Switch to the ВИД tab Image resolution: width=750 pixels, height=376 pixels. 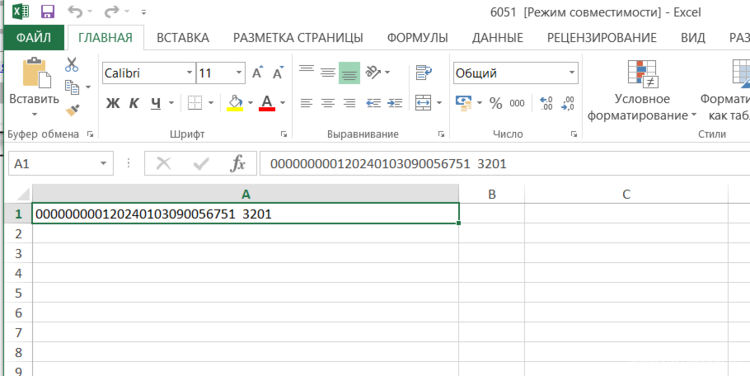pos(693,38)
